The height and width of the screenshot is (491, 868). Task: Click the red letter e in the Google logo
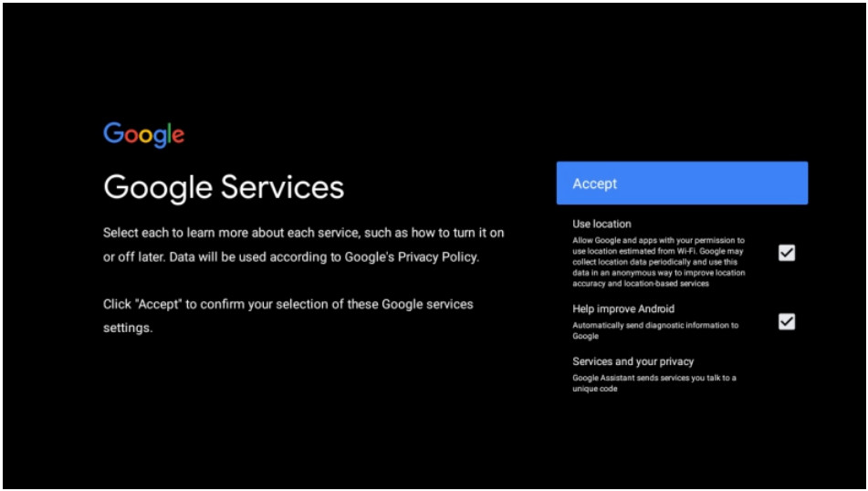tap(178, 136)
